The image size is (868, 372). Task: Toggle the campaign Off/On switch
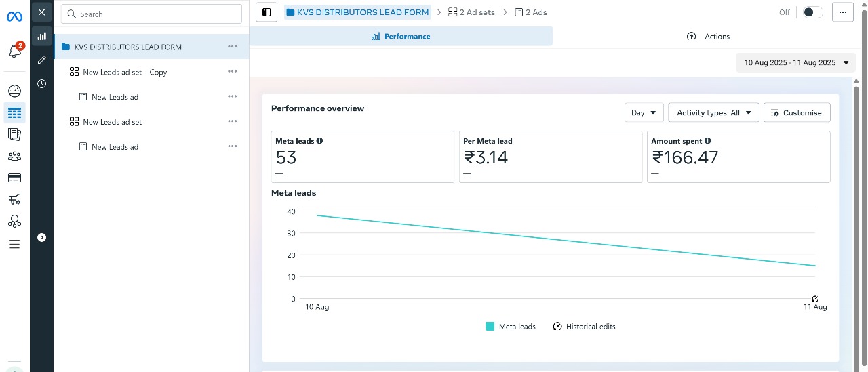point(812,12)
